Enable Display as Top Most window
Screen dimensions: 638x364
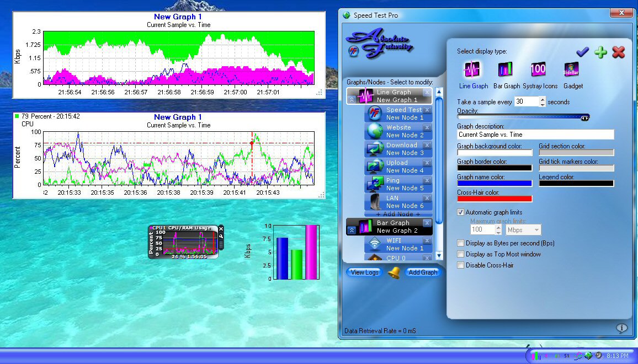coord(461,254)
